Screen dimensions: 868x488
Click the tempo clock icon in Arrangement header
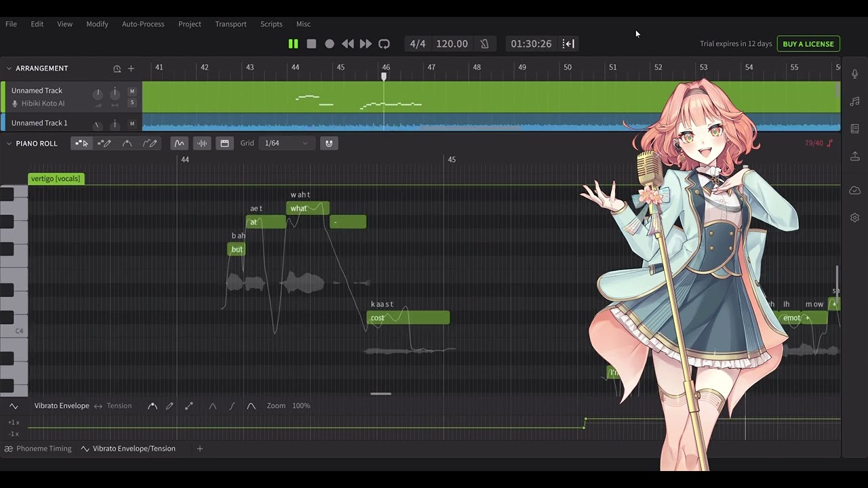coord(117,68)
